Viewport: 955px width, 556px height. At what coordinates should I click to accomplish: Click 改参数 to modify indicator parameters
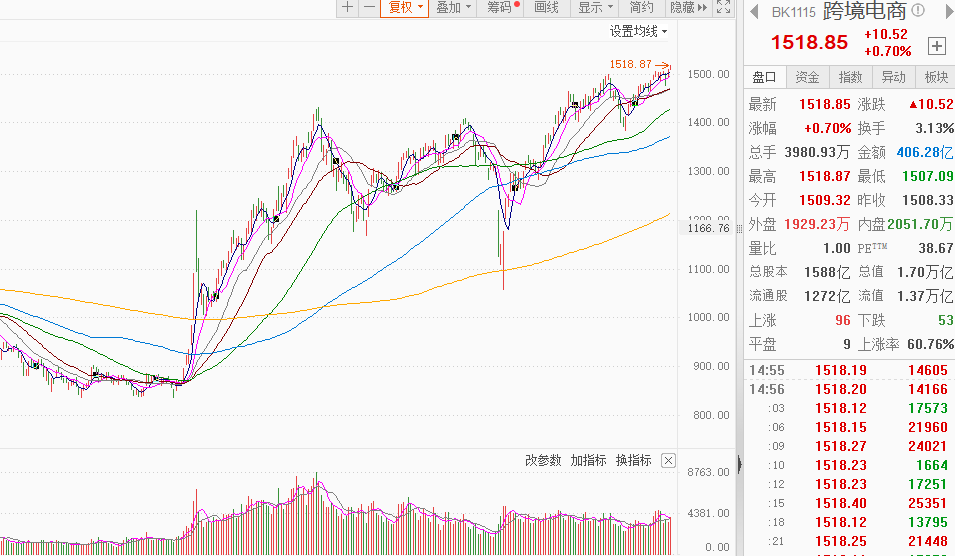tap(543, 461)
